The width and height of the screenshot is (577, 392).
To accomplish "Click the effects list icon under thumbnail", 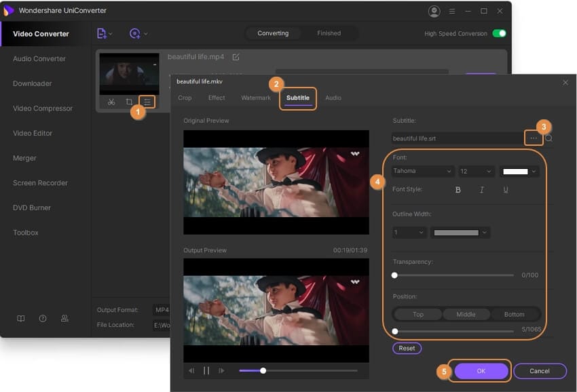I will pyautogui.click(x=147, y=102).
